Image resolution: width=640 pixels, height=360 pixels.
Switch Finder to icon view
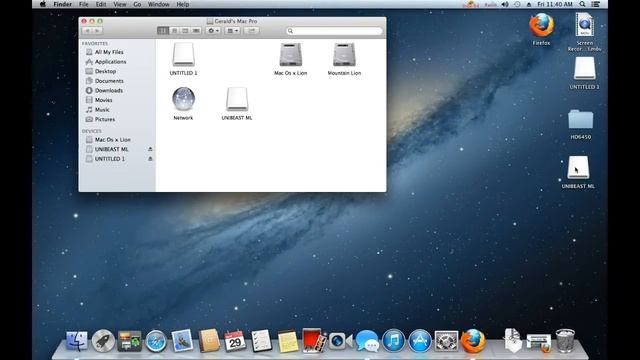click(163, 31)
